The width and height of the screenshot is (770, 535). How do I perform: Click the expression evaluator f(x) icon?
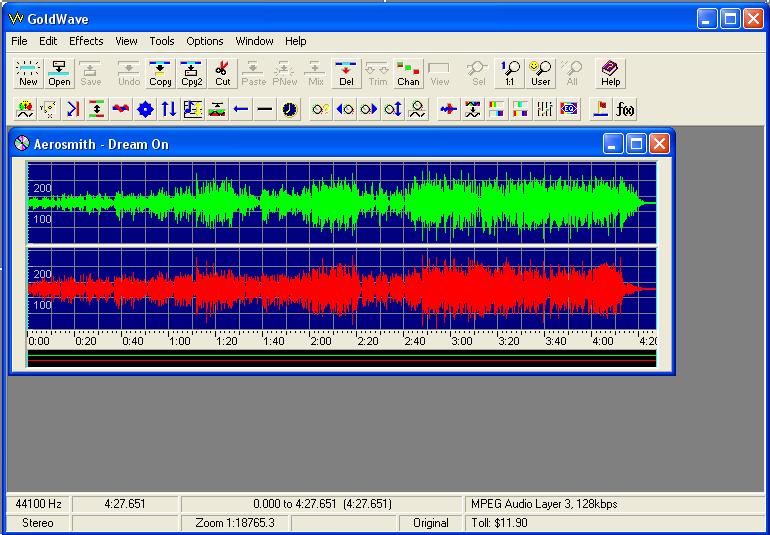tap(626, 109)
